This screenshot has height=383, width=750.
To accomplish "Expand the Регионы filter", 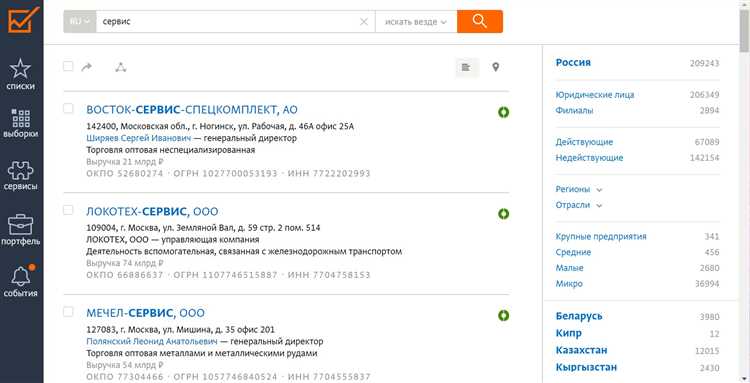I will [579, 189].
